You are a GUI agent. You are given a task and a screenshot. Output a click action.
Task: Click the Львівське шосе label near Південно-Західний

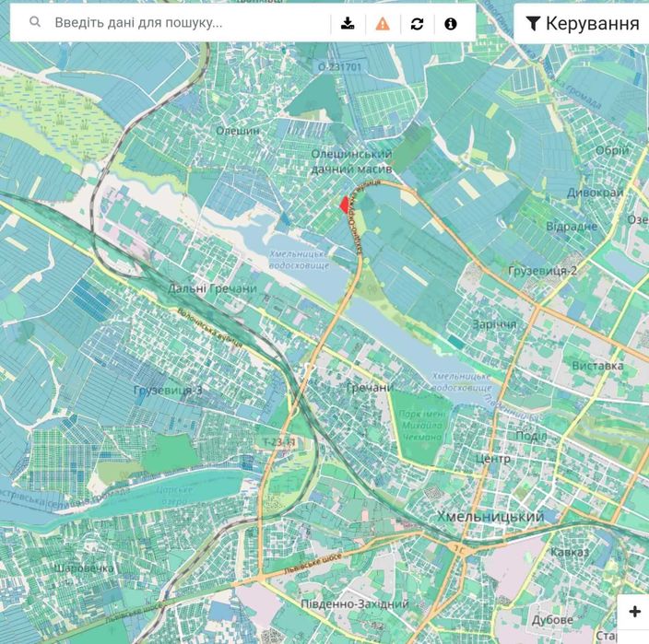(313, 563)
